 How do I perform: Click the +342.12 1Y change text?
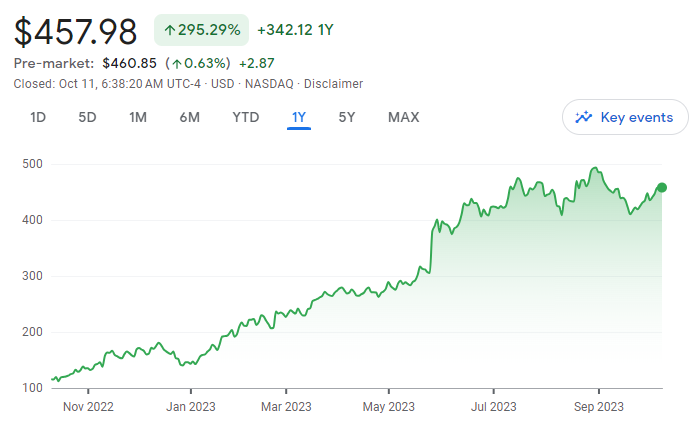pos(295,30)
